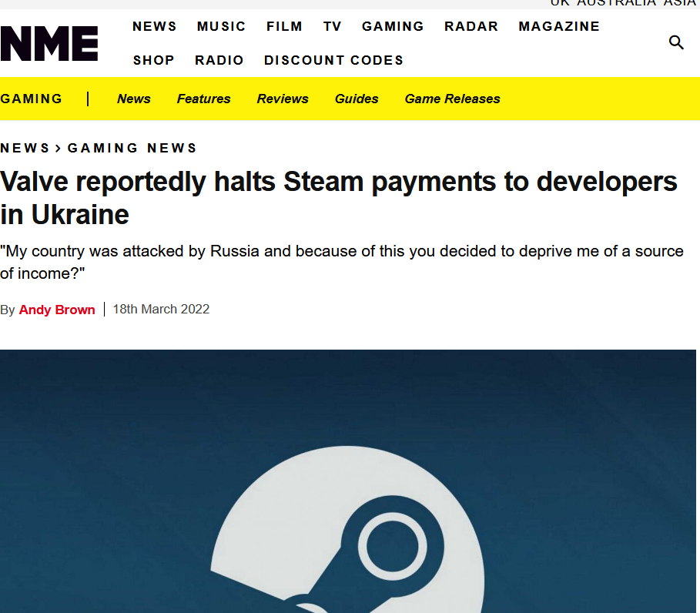Open the Magazine section

click(x=558, y=26)
